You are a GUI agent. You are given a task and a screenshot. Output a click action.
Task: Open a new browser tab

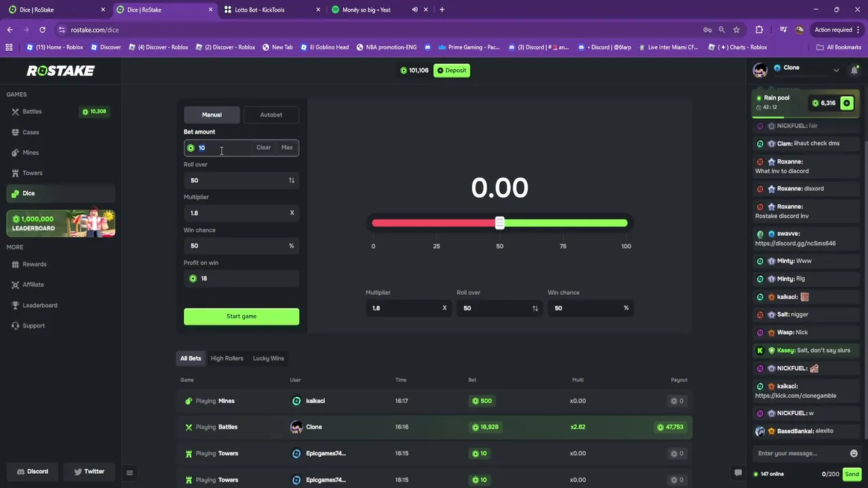pos(442,9)
